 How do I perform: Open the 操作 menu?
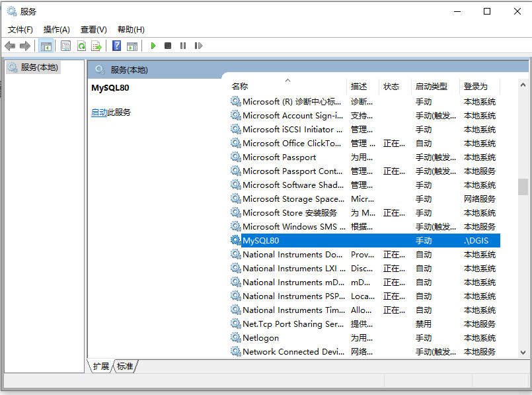pos(56,29)
